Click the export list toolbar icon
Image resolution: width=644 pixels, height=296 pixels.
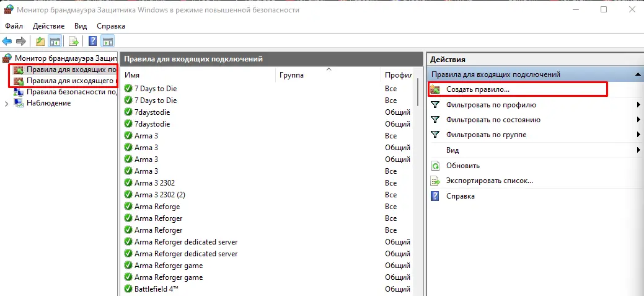[74, 41]
